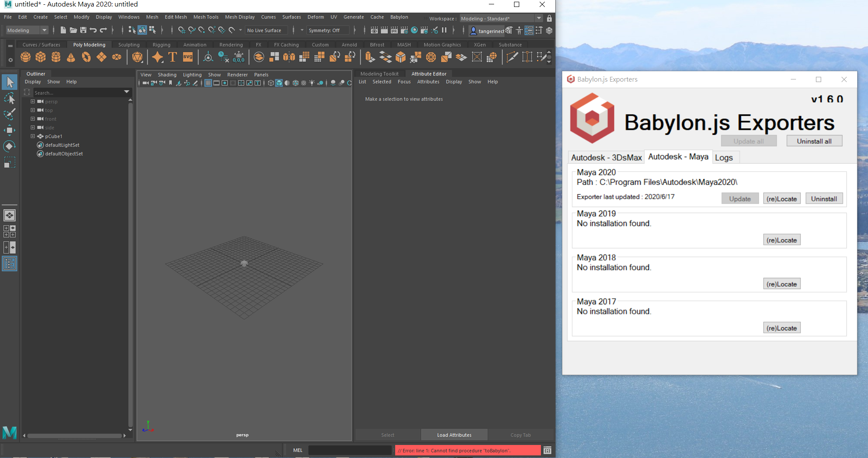The height and width of the screenshot is (458, 868).
Task: Switch to Autodesk - 3DsMax tab in exporter
Action: point(606,158)
